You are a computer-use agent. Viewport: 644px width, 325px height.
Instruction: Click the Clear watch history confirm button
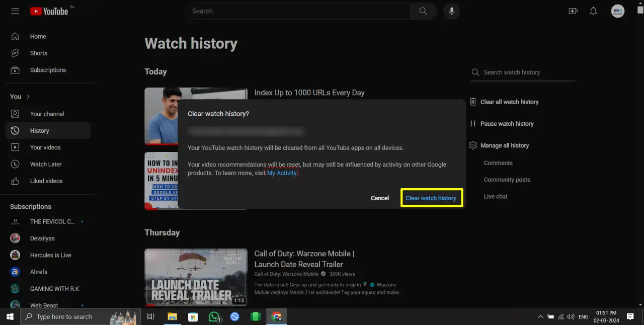[x=432, y=198]
